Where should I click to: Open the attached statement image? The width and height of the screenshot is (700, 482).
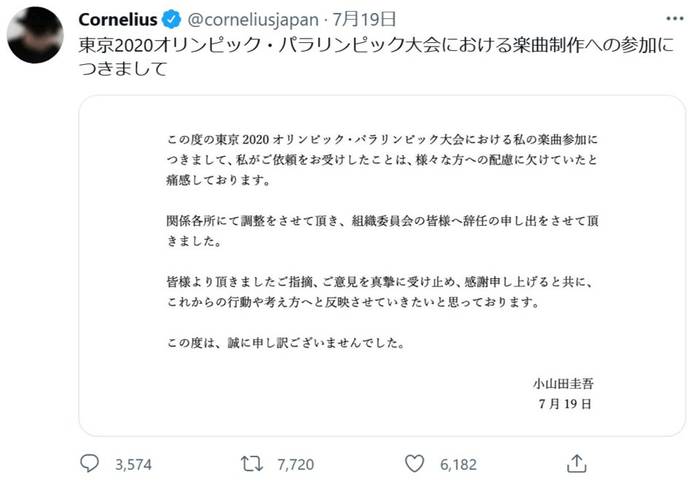coord(382,266)
